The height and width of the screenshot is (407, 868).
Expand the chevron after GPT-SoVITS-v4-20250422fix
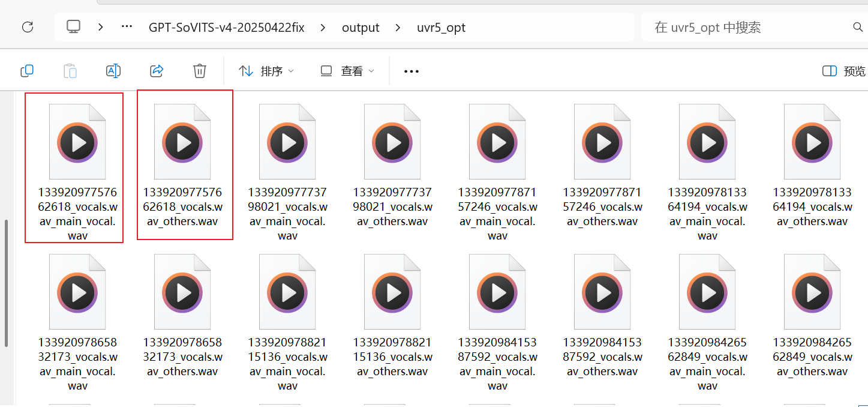pyautogui.click(x=323, y=27)
